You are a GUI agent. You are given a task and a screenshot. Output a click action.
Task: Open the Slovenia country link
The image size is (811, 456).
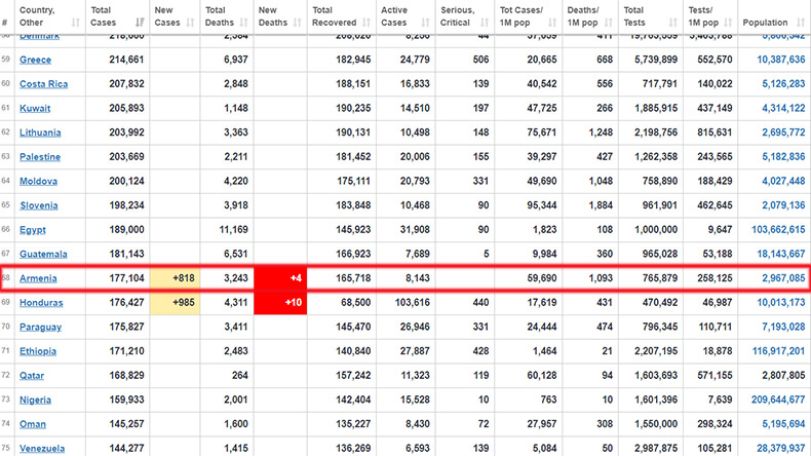click(x=38, y=206)
